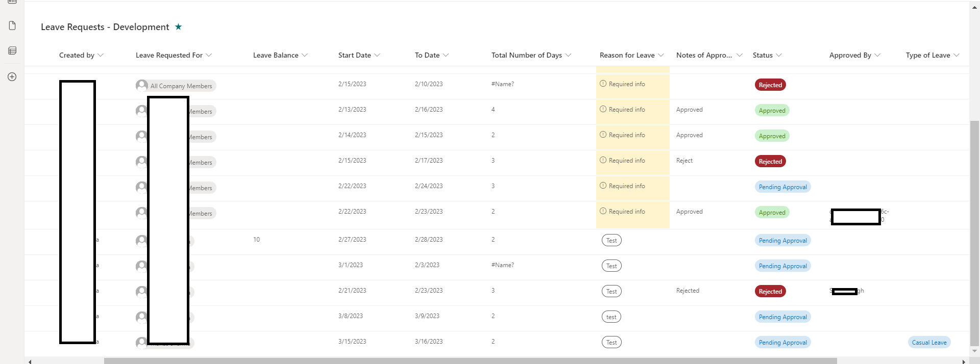Open Status column dropdown
This screenshot has height=364, width=980.
tap(779, 55)
